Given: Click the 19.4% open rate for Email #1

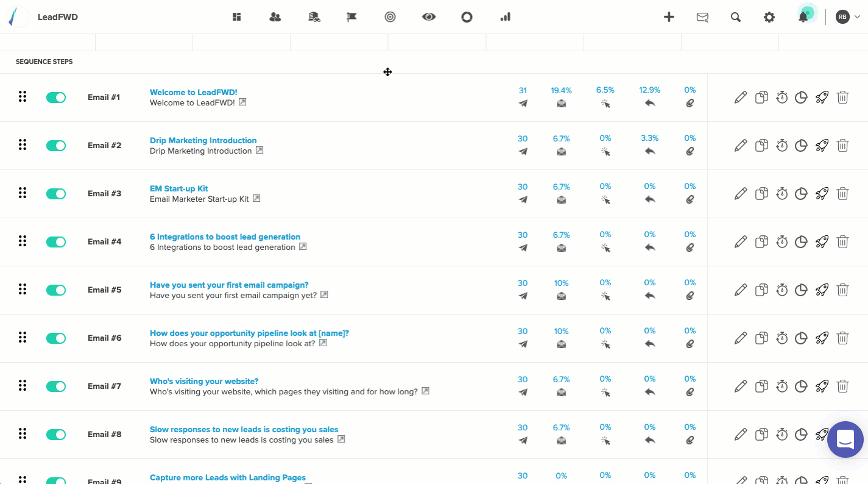Looking at the screenshot, I should [x=562, y=90].
